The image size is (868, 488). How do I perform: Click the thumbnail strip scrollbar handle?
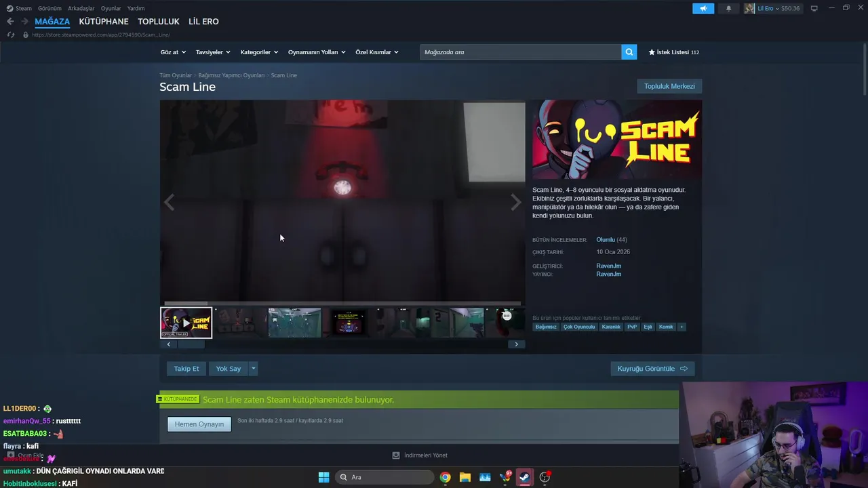coord(191,344)
